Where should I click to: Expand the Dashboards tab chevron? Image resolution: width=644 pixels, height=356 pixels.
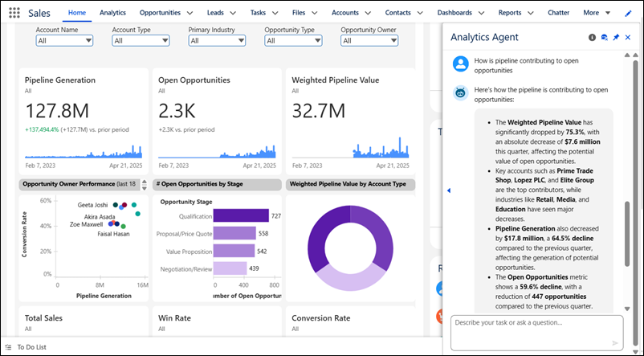click(481, 13)
